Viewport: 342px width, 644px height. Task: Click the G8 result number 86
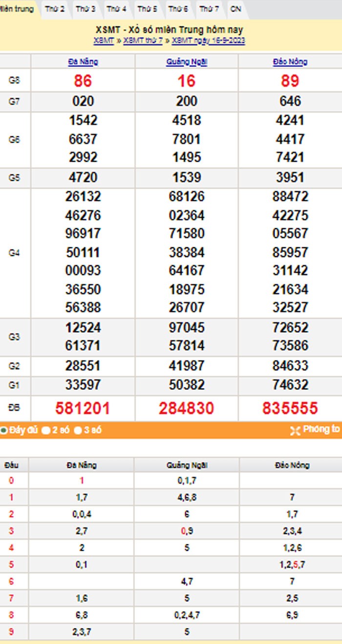point(83,81)
